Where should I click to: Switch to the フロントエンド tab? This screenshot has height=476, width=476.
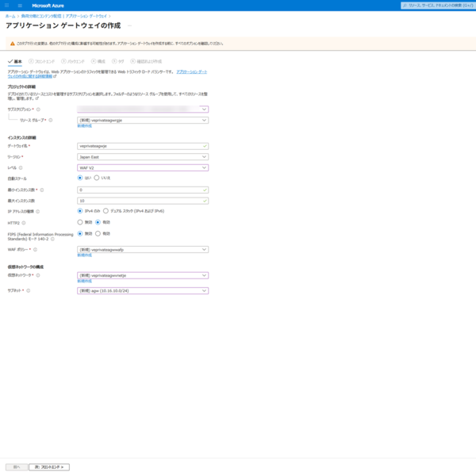click(x=41, y=61)
